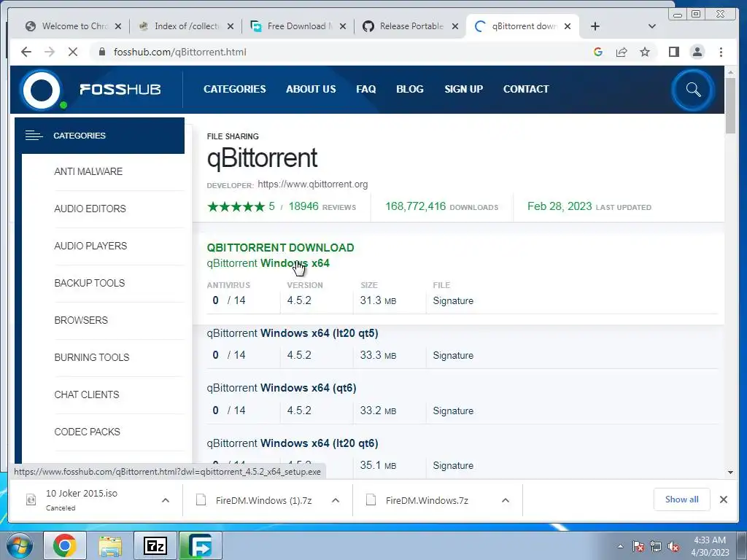The width and height of the screenshot is (747, 560).
Task: Open Windows Start menu
Action: pos(19,545)
